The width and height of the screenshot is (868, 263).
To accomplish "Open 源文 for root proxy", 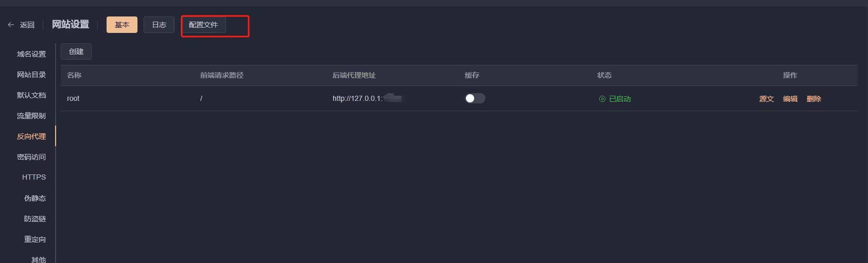I will tap(767, 99).
